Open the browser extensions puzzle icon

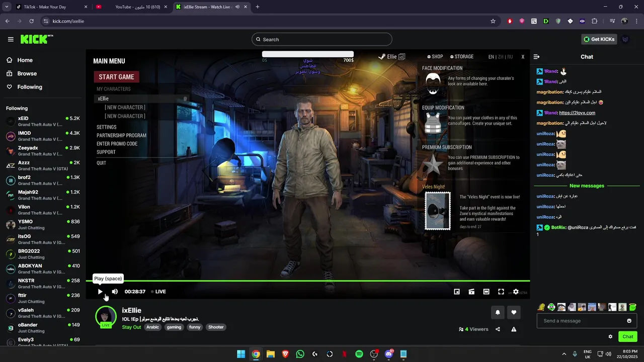[595, 21]
